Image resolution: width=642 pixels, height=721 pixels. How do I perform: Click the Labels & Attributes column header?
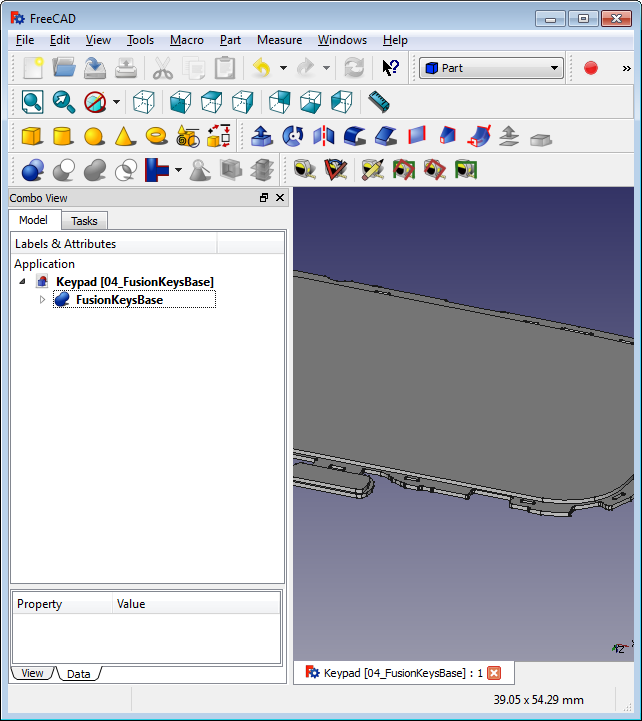[113, 244]
